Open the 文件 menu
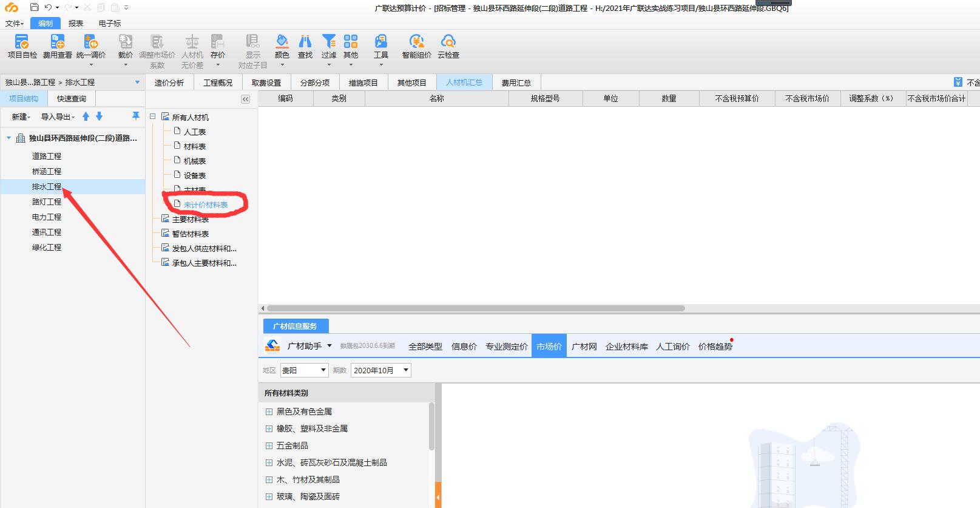 15,23
